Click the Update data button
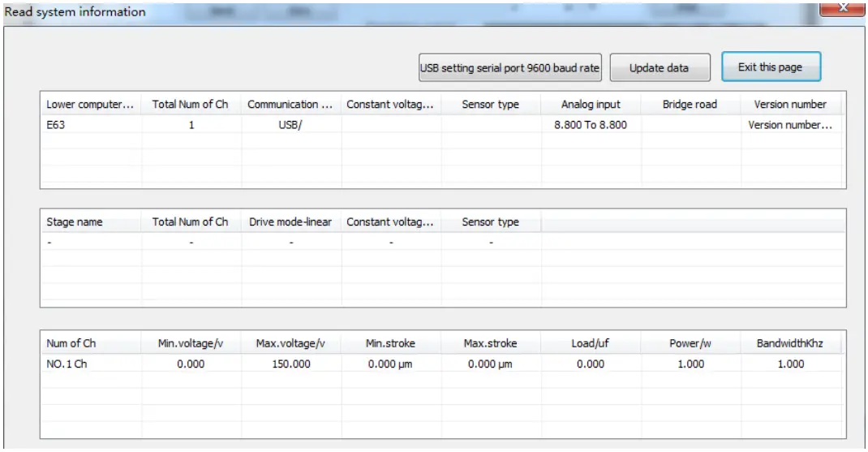 click(x=660, y=67)
